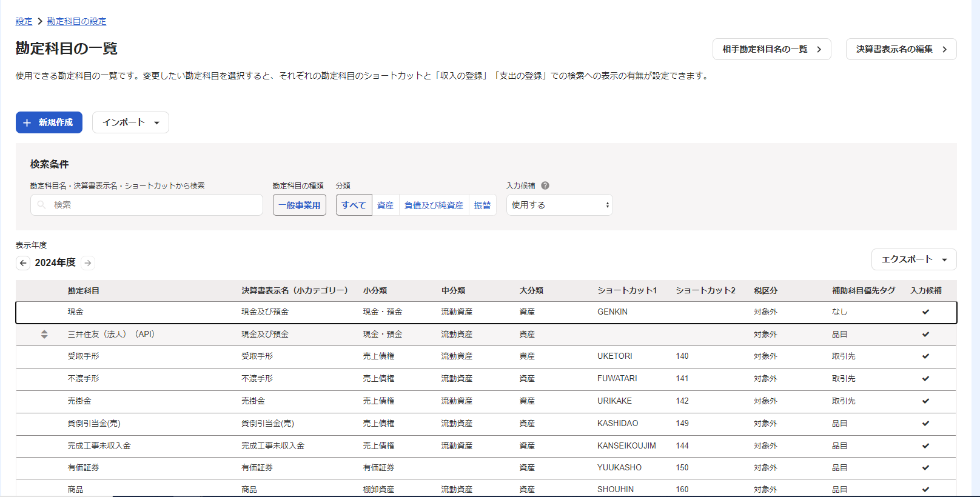Select the 負債及び純資産 classification tab
The width and height of the screenshot is (980, 497).
click(x=434, y=205)
